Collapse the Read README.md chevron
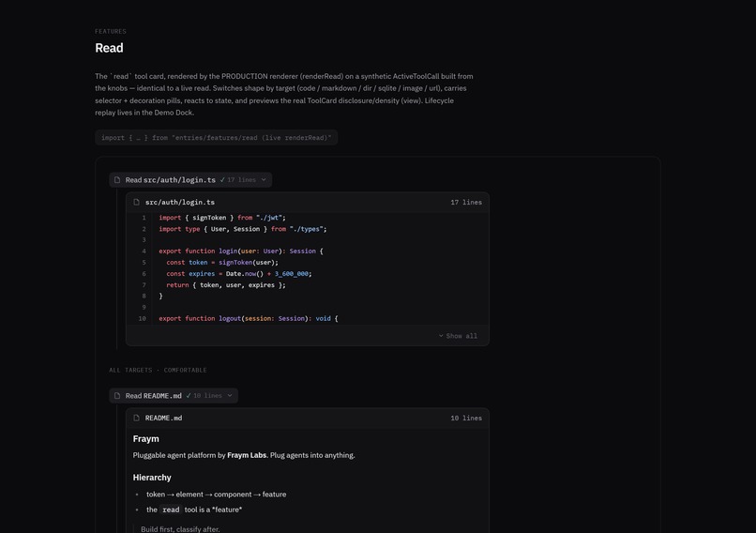The width and height of the screenshot is (756, 533). [x=230, y=396]
